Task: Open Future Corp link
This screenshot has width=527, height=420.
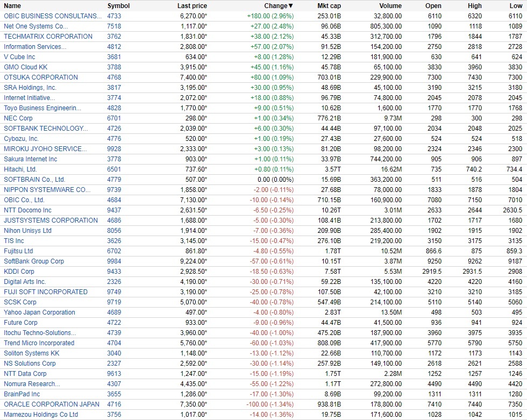Action: tap(20, 323)
